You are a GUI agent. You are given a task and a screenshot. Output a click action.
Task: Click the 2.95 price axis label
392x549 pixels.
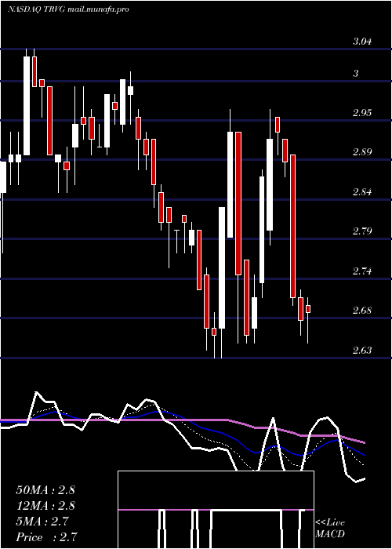362,113
